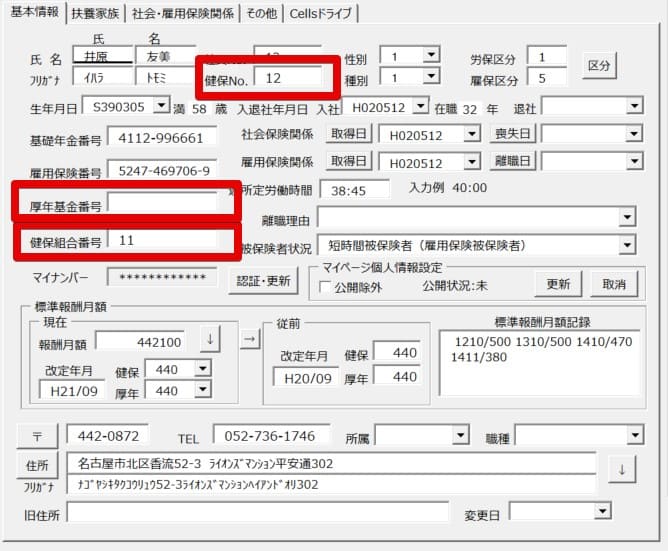Click the 認証・更新 button
The height and width of the screenshot is (551, 668).
point(263,281)
